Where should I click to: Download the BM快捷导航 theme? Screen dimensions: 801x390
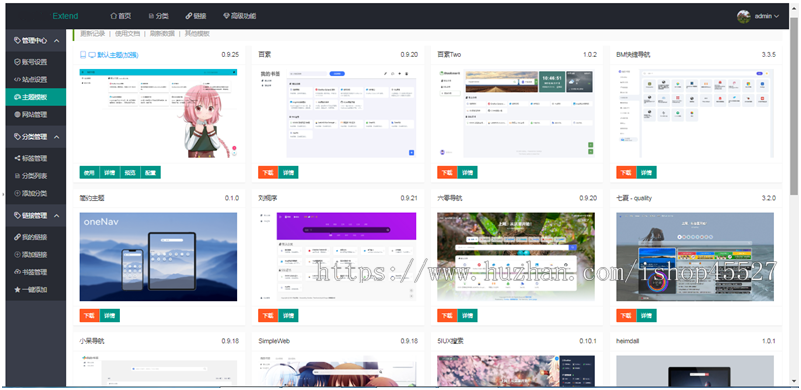point(626,172)
